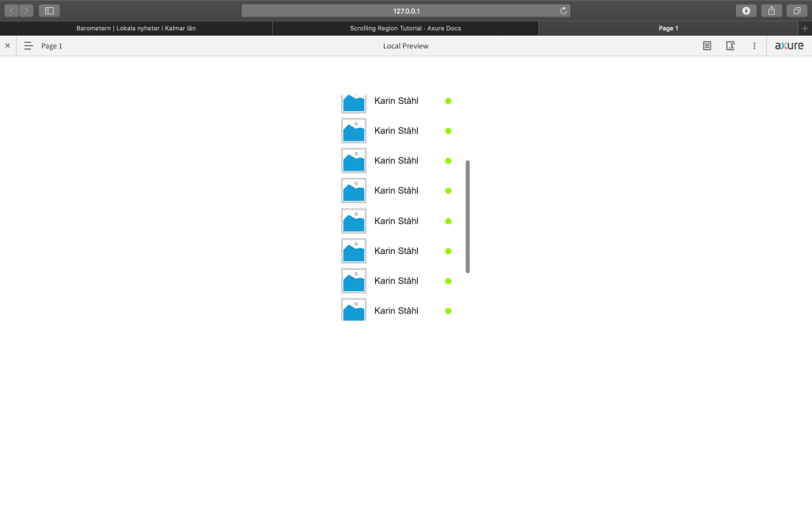The height and width of the screenshot is (508, 812).
Task: Click the Safari back navigation arrow
Action: coord(12,10)
